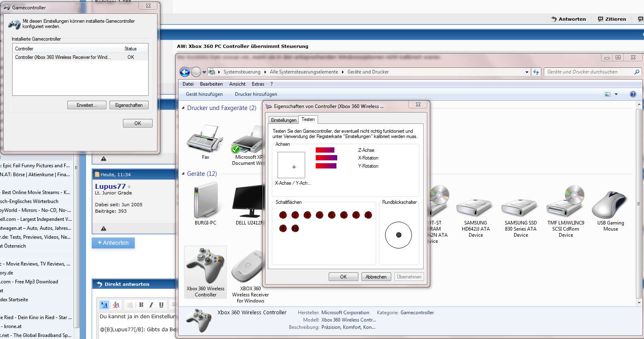Select the Xbox 360 Wireless Controller device
This screenshot has height=339, width=644.
pyautogui.click(x=205, y=272)
